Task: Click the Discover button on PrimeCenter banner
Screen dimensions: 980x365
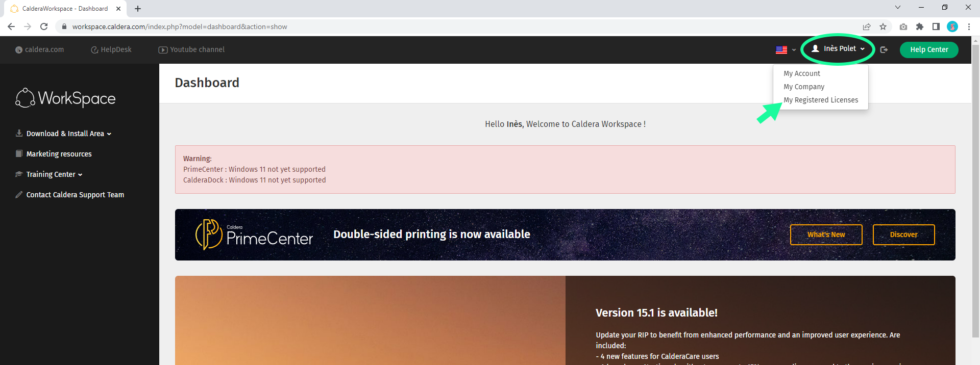Action: tap(903, 234)
